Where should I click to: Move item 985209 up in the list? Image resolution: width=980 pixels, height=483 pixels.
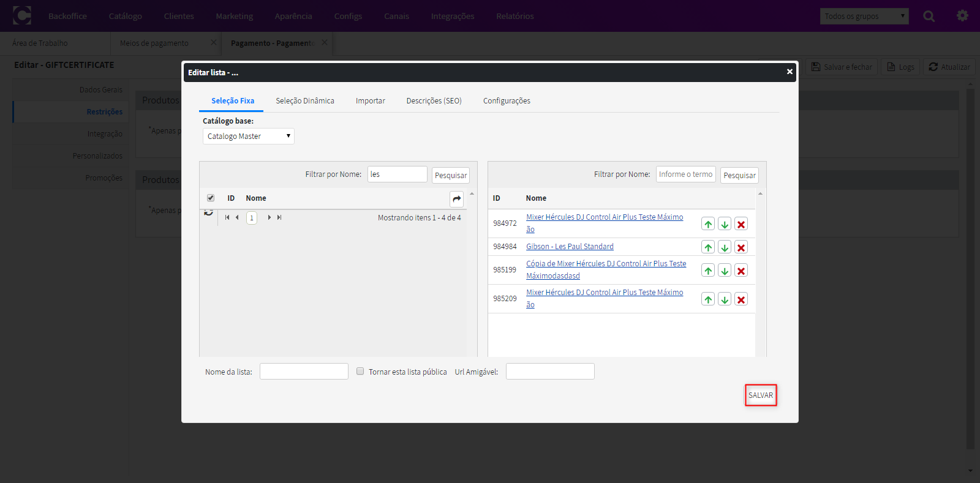coord(708,299)
